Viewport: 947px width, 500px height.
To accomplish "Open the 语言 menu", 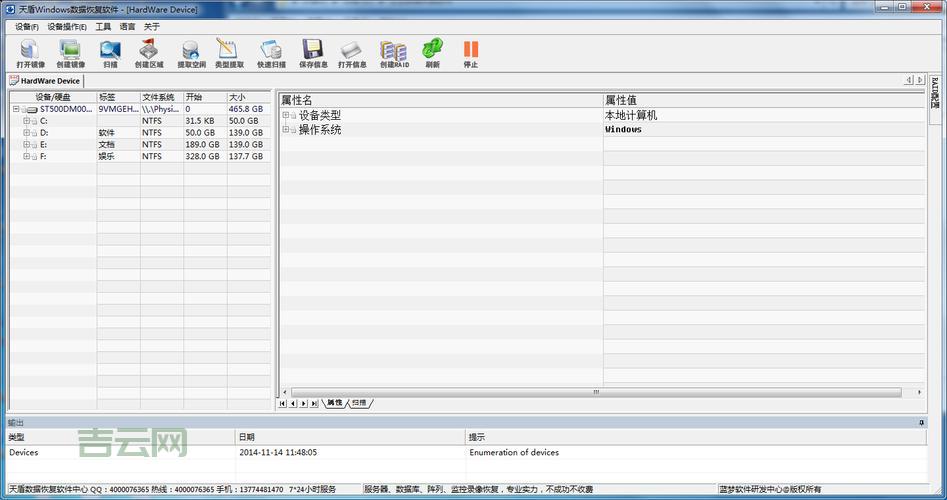I will pyautogui.click(x=127, y=27).
